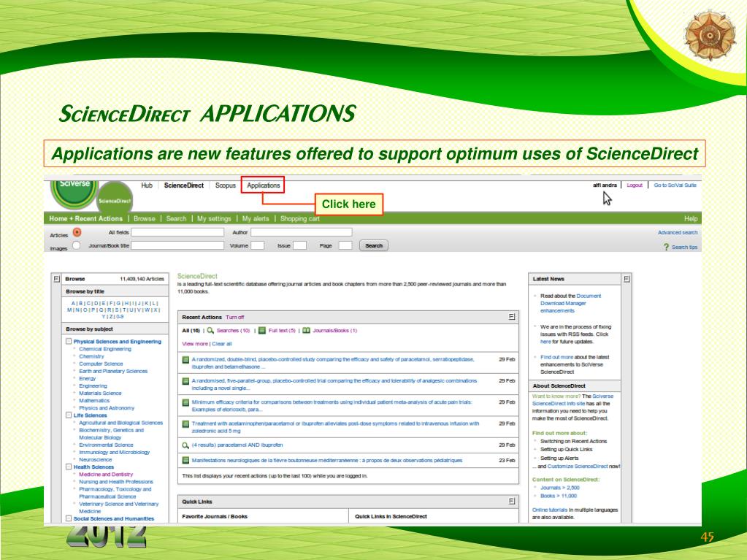
Task: Open the Scopus tab
Action: pyautogui.click(x=226, y=185)
